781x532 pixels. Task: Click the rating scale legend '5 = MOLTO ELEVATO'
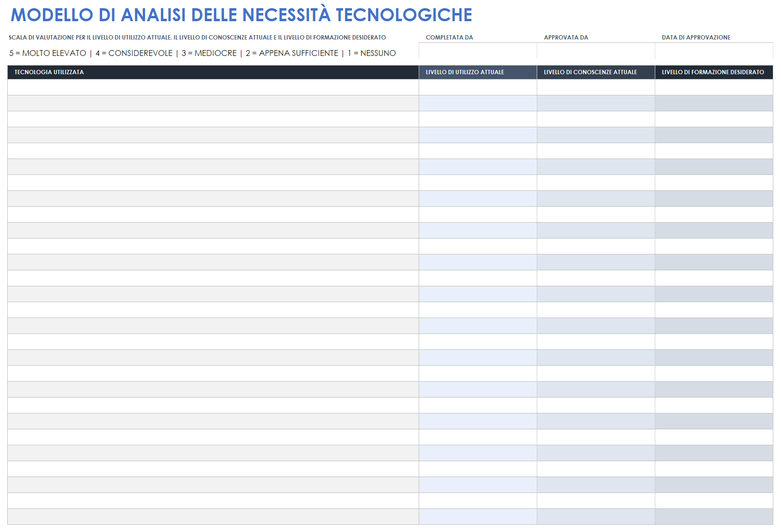click(48, 53)
